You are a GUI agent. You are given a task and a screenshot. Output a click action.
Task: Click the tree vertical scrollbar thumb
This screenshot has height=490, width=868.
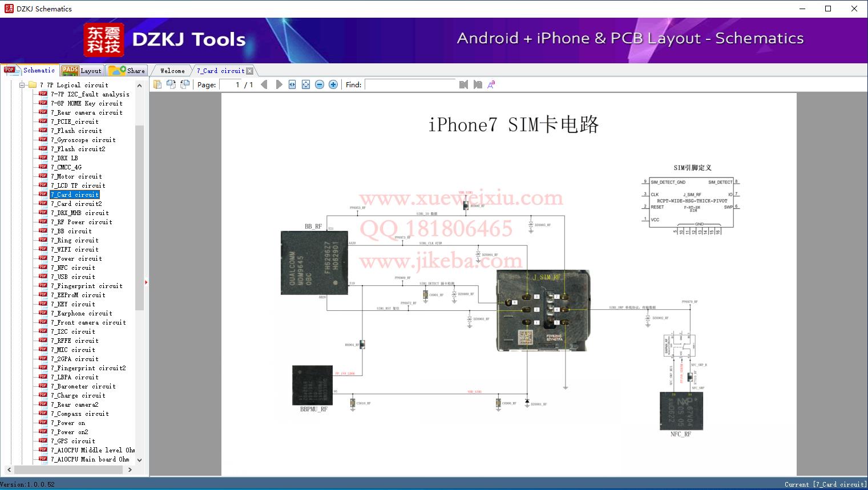tap(139, 217)
